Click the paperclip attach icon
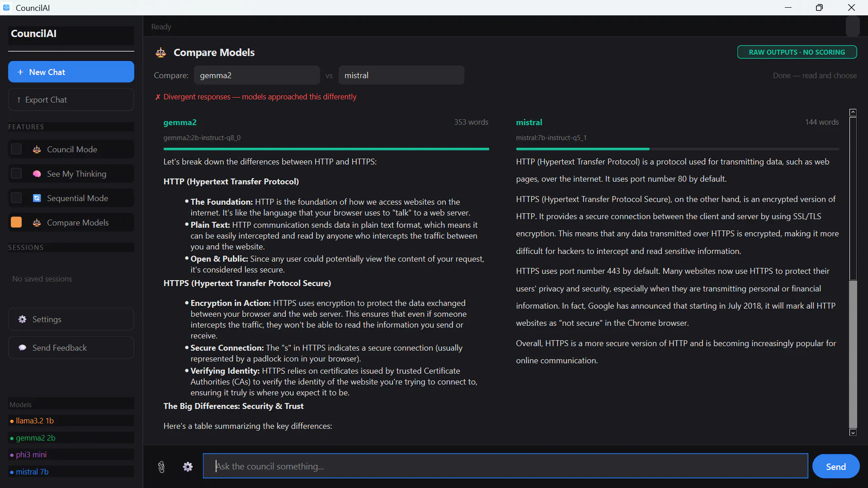 pos(161,467)
